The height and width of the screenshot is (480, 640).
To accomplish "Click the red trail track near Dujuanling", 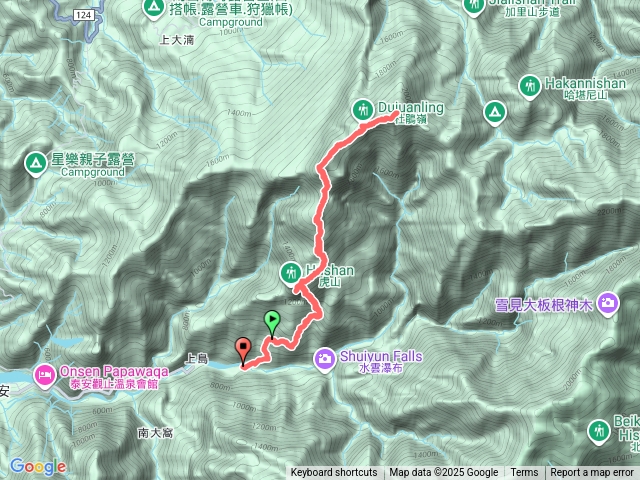I will [380, 121].
